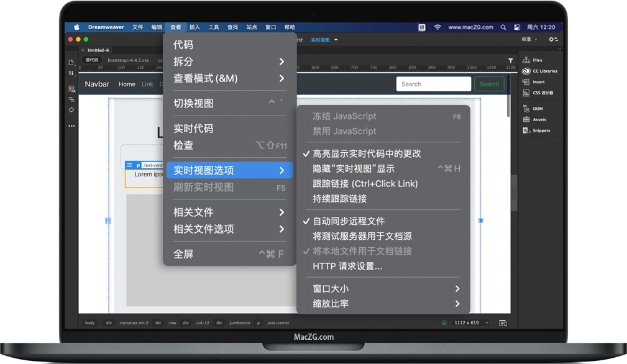Click the green linting check status icon
The image size is (627, 364).
pos(444,323)
